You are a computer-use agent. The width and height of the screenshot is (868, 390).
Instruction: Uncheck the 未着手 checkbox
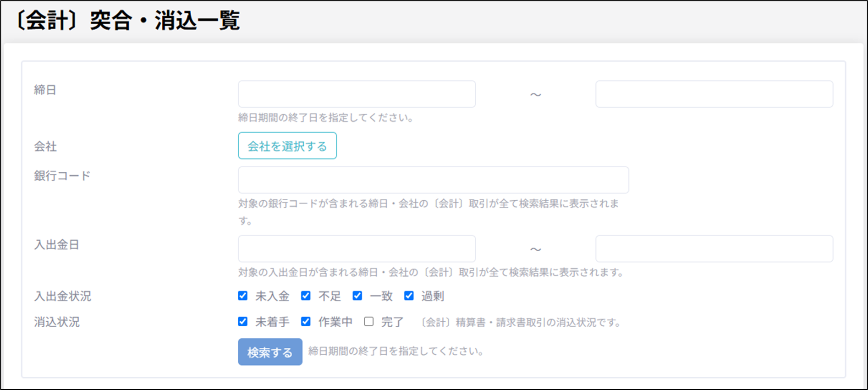(x=243, y=322)
